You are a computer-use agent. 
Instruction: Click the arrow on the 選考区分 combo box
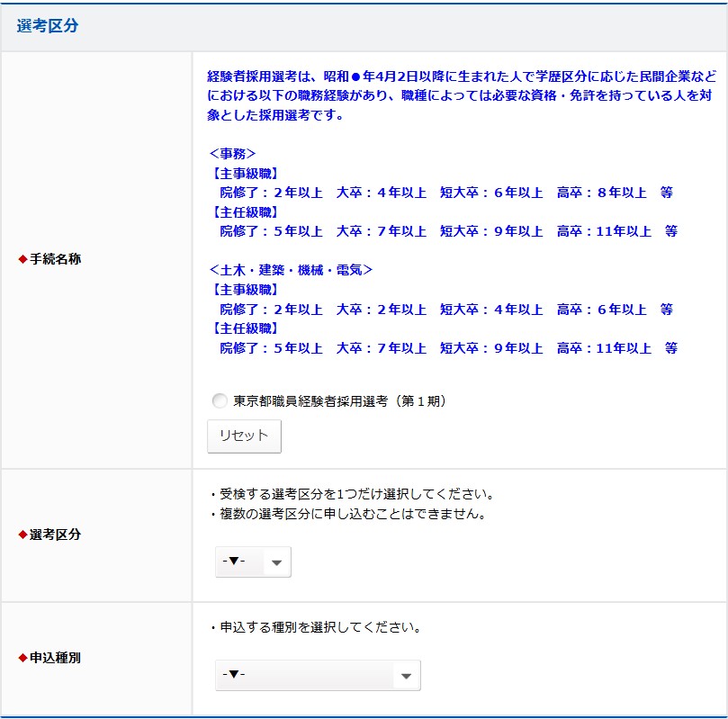[276, 562]
